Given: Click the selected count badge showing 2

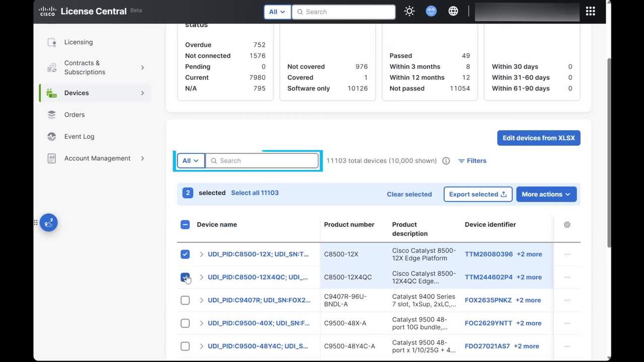Looking at the screenshot, I should (188, 193).
